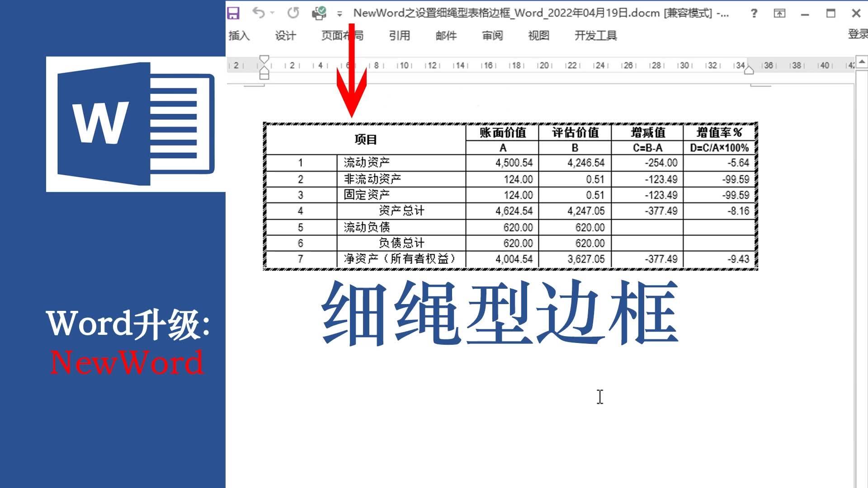Screen dimensions: 868x488
Task: Click the Redo icon
Action: click(x=293, y=13)
